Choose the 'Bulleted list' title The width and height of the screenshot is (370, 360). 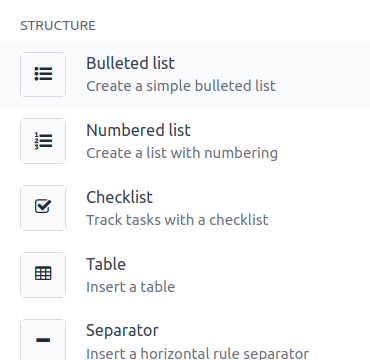[x=130, y=63]
